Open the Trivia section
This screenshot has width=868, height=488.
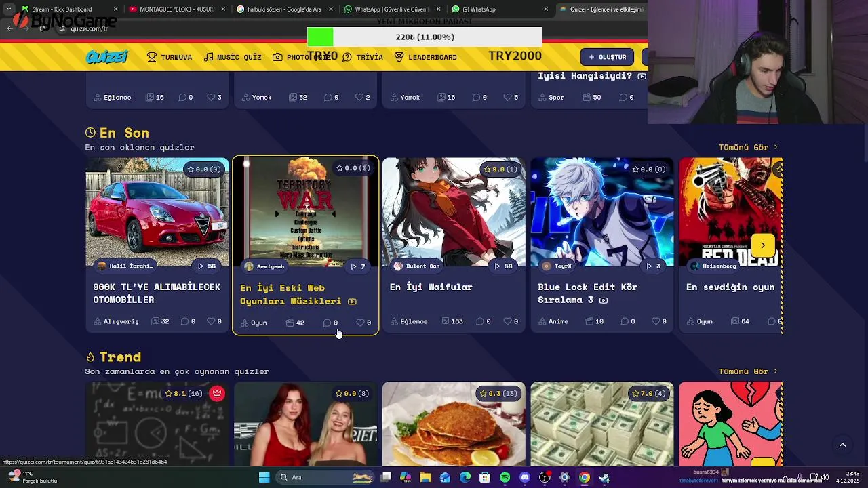[x=363, y=57]
